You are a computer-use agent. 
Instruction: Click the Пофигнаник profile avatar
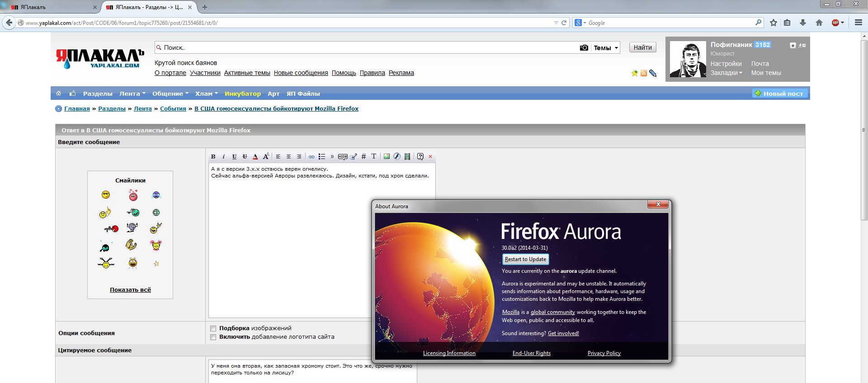(x=688, y=59)
